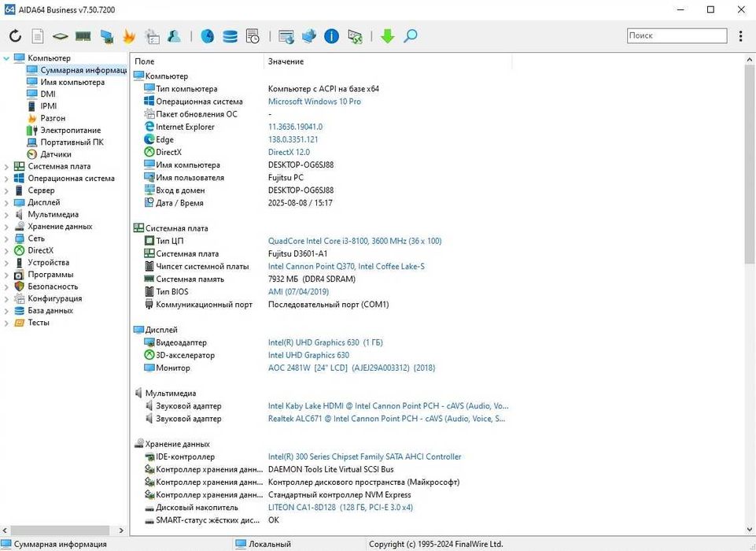The height and width of the screenshot is (551, 756).
Task: Select the Тесты tree item
Action: [38, 323]
